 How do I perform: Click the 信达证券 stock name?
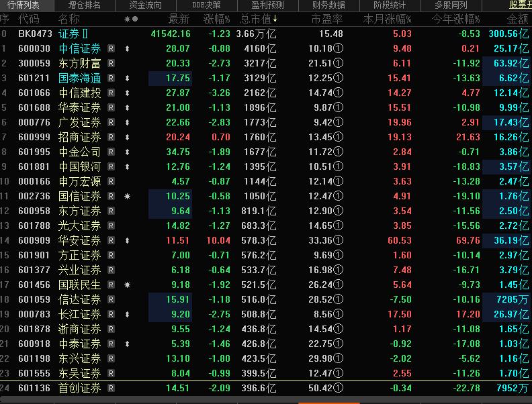click(80, 299)
